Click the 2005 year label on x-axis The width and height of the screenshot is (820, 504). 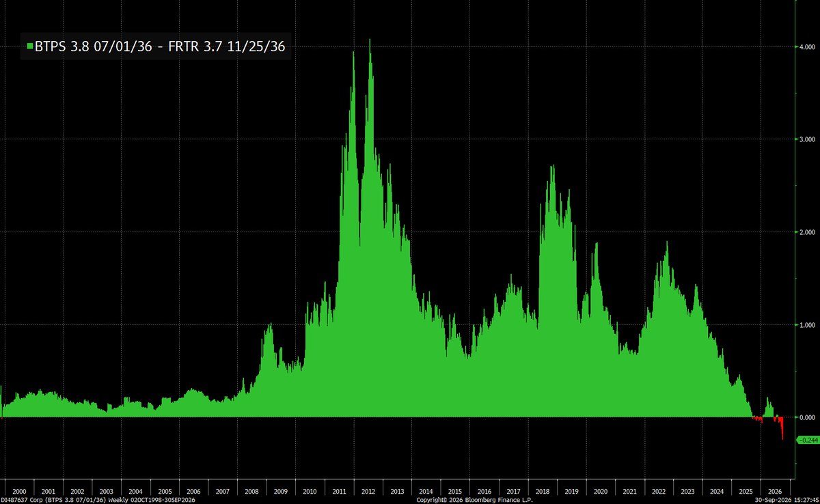pyautogui.click(x=165, y=491)
